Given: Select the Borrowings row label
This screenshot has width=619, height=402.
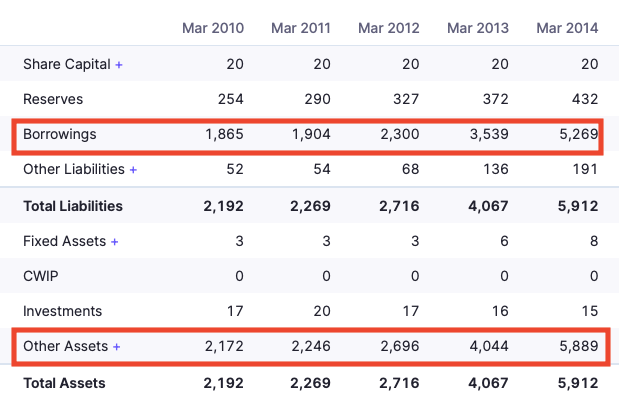Looking at the screenshot, I should tap(59, 134).
